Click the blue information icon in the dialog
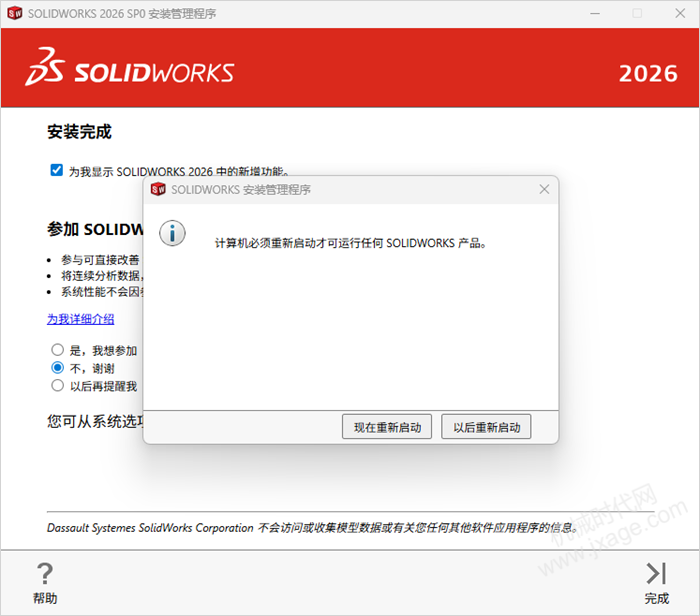 click(x=172, y=233)
